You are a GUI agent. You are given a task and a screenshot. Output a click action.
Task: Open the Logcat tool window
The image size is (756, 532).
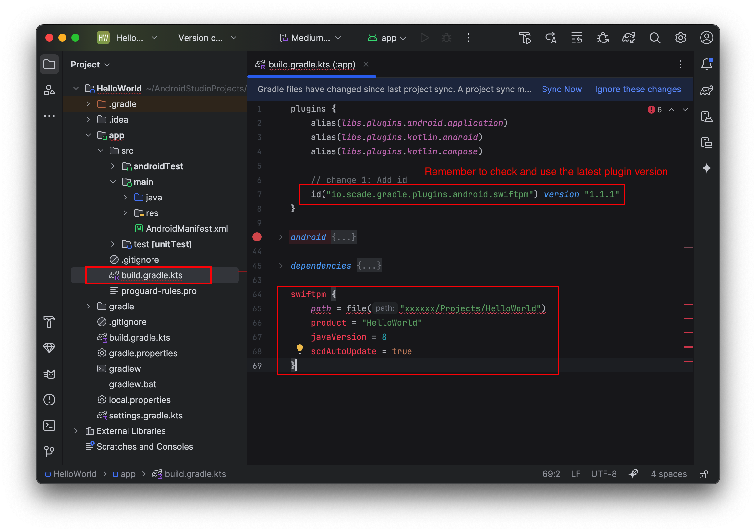(x=49, y=374)
